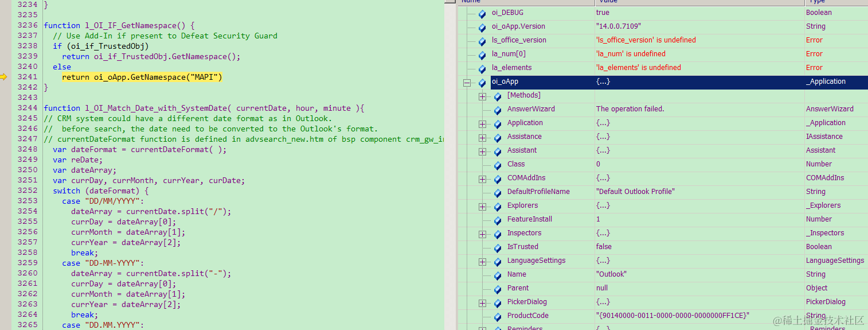Viewport: 868px width, 330px height.
Task: Click the Inspectors cube icon
Action: pos(497,234)
